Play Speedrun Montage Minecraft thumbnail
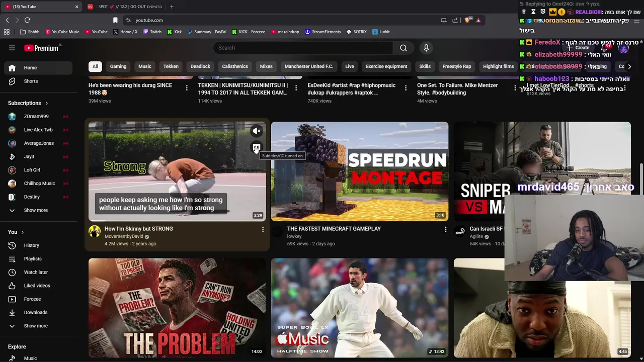Screen dimensions: 644x362 [x=360, y=171]
